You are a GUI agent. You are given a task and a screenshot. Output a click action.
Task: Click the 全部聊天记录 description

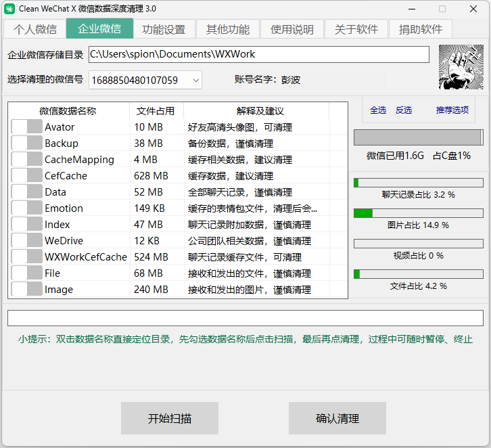[x=240, y=192]
